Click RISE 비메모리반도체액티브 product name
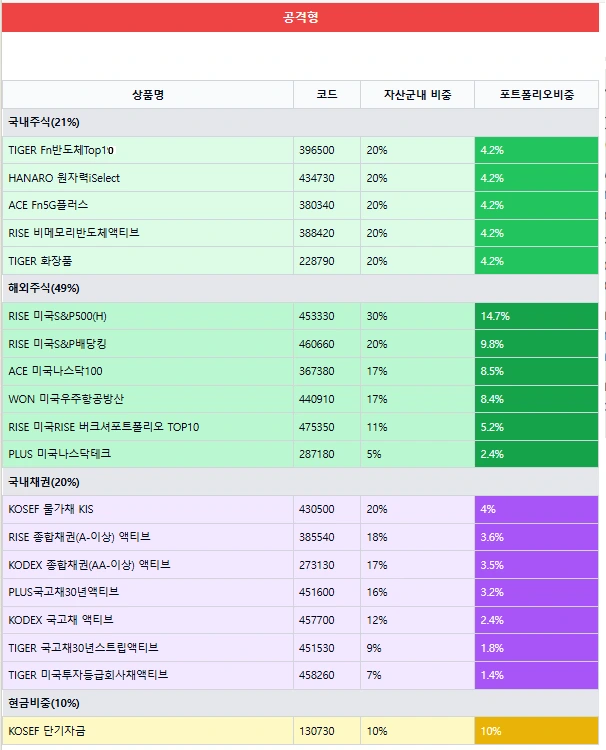606x750 pixels. click(x=74, y=233)
